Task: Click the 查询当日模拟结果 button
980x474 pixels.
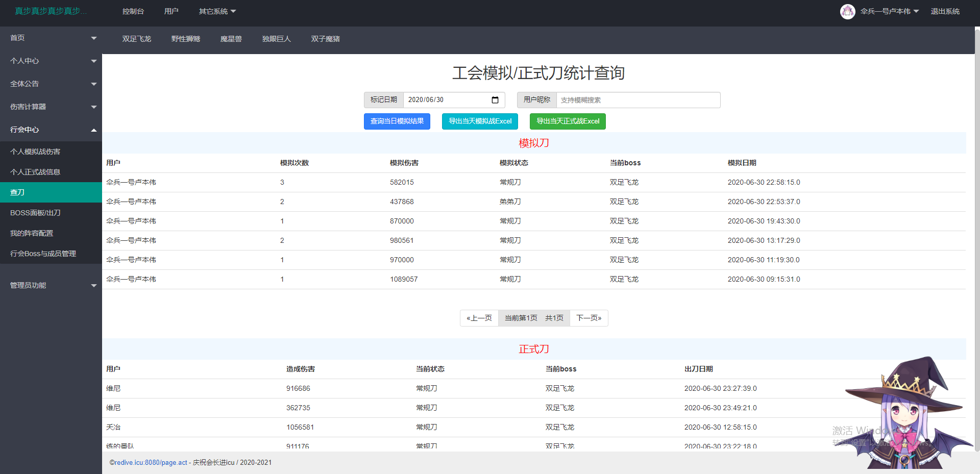Action: (397, 121)
